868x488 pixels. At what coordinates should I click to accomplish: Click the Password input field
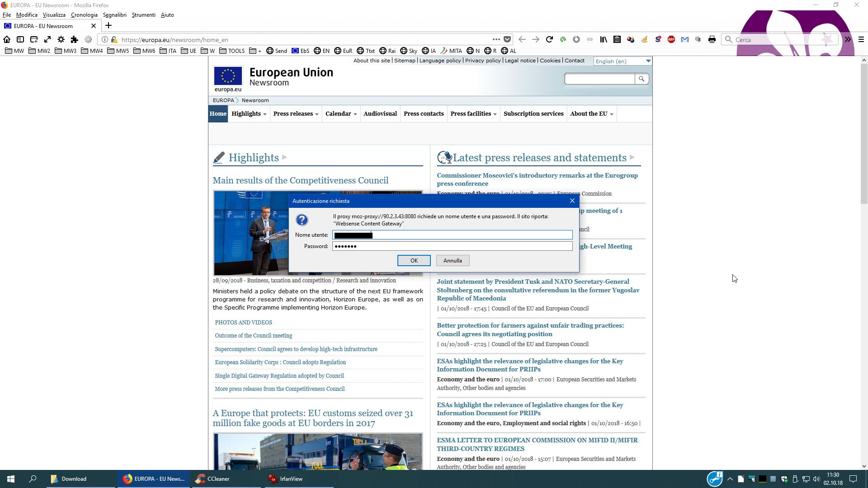pos(452,246)
